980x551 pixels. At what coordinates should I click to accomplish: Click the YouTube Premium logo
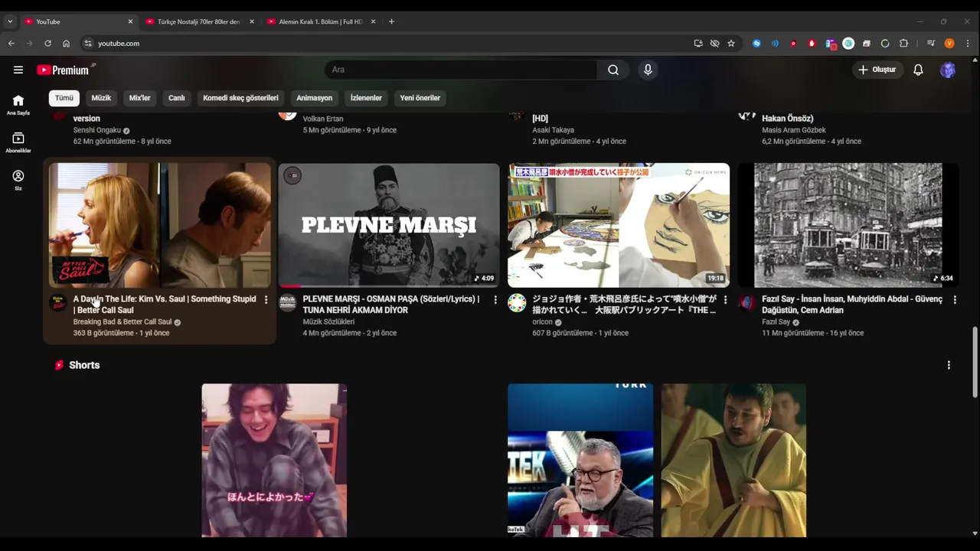pyautogui.click(x=64, y=70)
